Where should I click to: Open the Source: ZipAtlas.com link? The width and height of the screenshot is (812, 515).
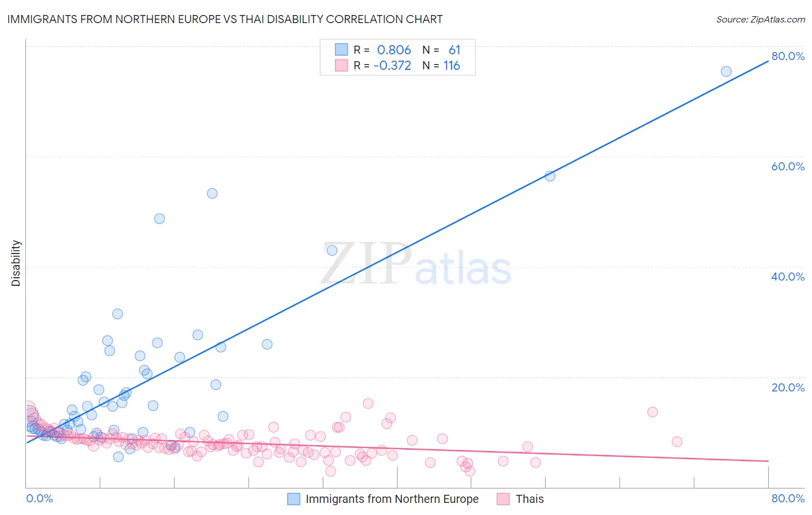(x=761, y=19)
